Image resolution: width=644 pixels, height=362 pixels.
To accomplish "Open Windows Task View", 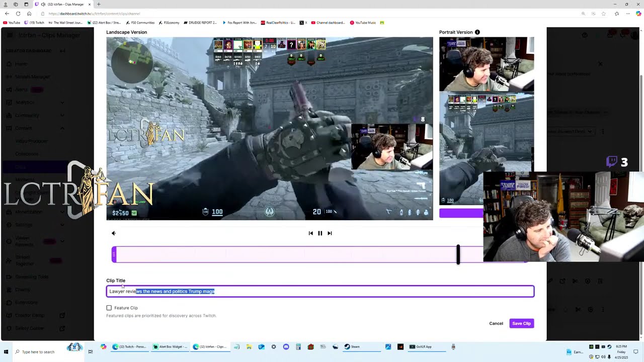I will click(91, 352).
